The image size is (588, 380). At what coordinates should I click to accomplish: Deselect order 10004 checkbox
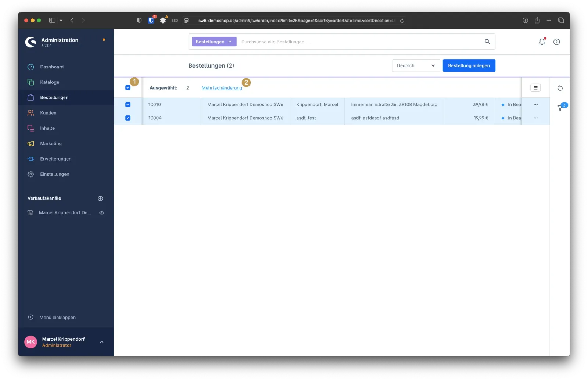click(x=128, y=118)
